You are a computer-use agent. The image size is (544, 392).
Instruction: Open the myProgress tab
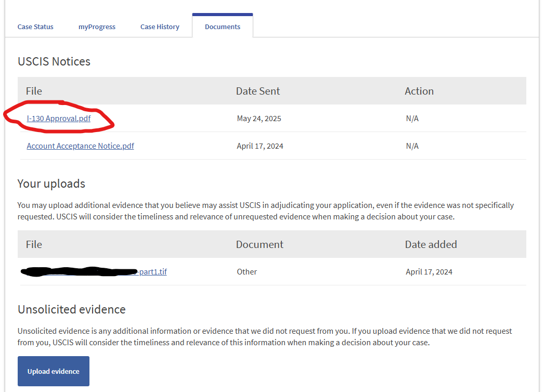[97, 27]
